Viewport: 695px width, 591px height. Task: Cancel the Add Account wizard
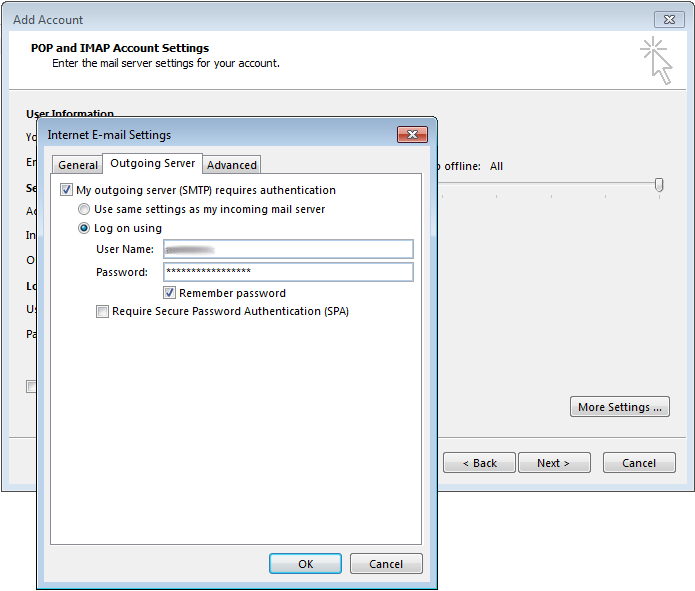639,463
